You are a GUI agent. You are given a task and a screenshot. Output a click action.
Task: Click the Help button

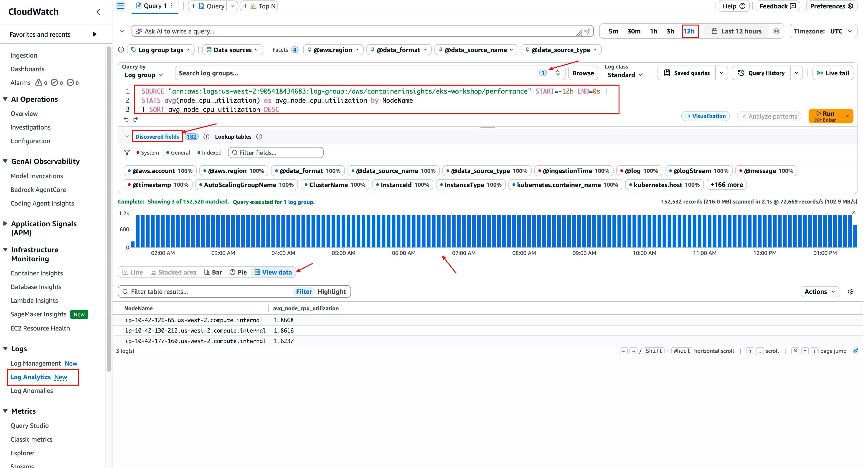733,6
